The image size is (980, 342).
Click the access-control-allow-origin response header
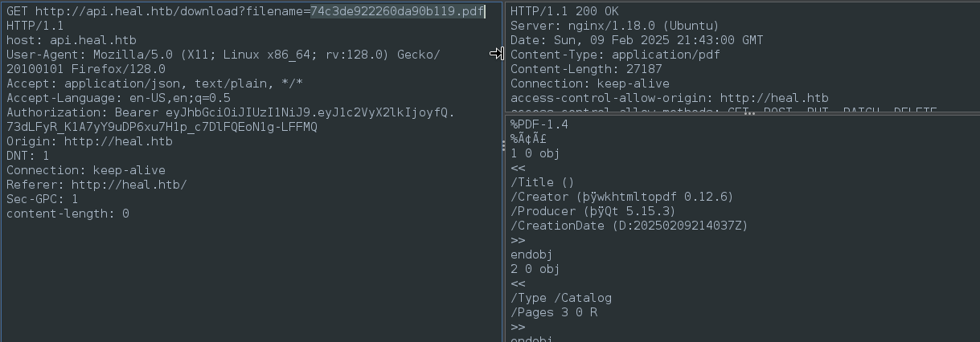(x=670, y=98)
